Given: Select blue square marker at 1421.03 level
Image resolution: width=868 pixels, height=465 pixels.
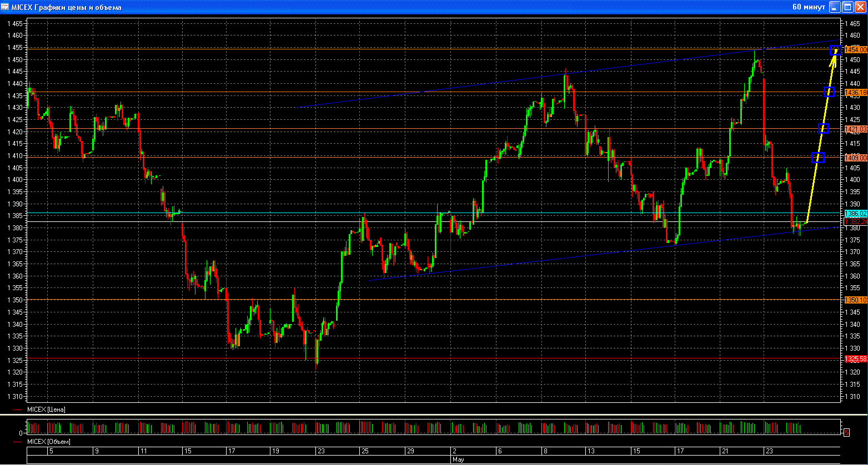Looking at the screenshot, I should tap(824, 129).
